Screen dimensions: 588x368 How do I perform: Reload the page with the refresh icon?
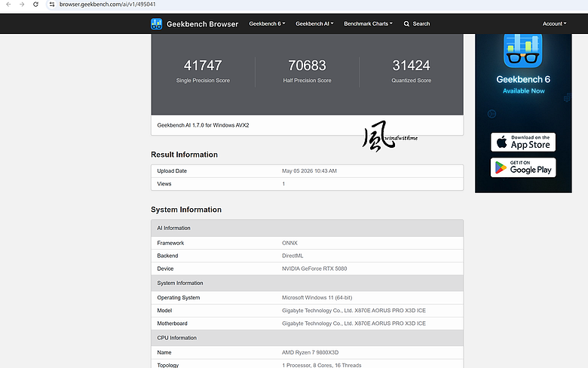coord(35,5)
